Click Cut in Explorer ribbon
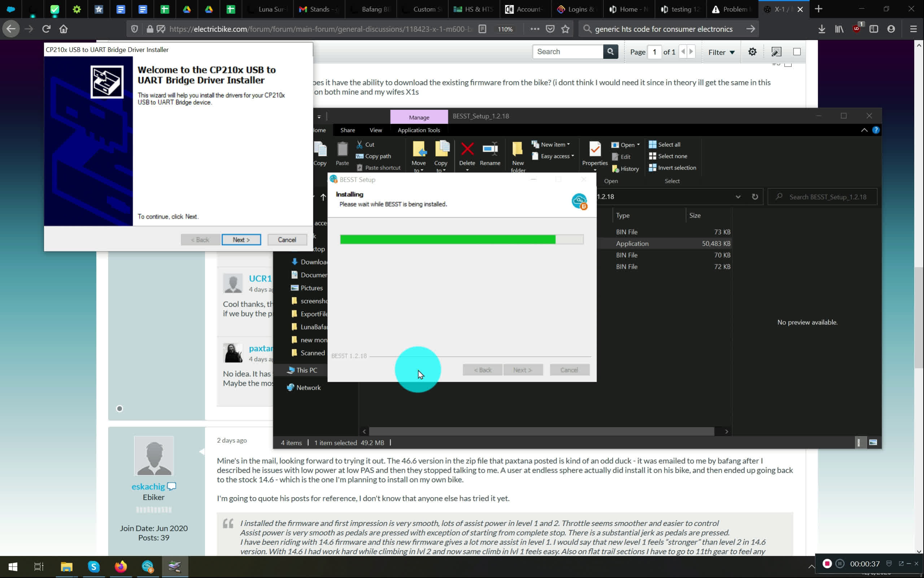This screenshot has width=924, height=578. click(365, 144)
